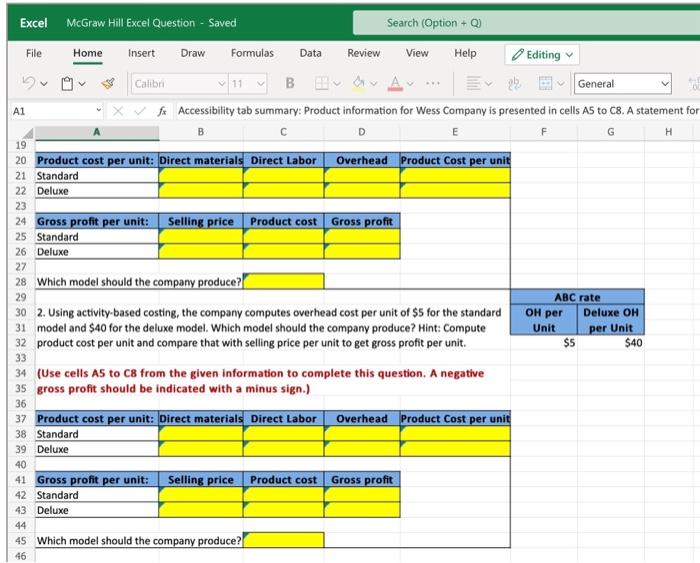Apply the red font color
The width and height of the screenshot is (700, 563).
click(395, 83)
